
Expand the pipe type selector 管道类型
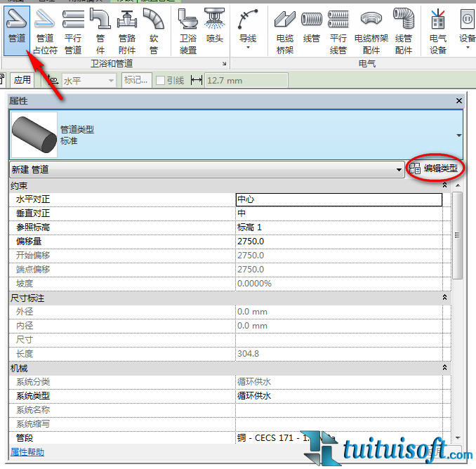(x=458, y=135)
